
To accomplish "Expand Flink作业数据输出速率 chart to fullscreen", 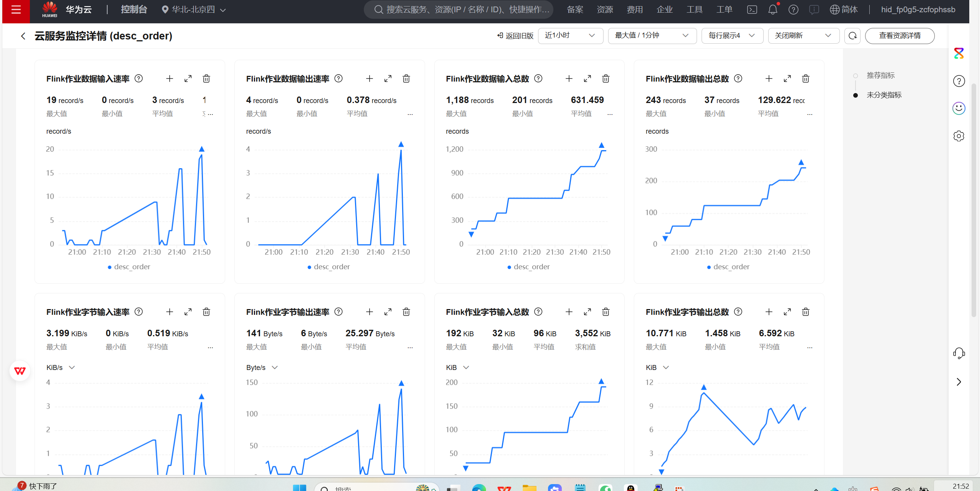I will point(388,79).
